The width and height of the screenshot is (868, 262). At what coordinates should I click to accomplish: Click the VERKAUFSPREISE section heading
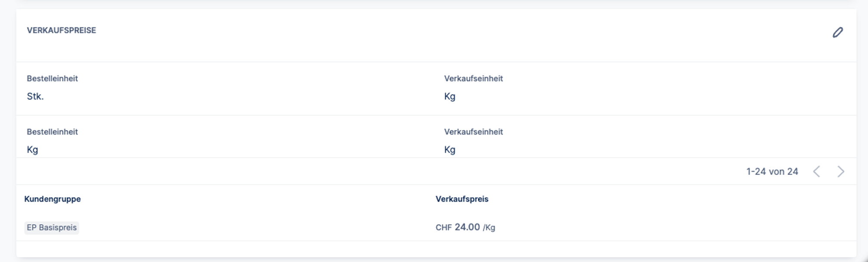[x=61, y=30]
